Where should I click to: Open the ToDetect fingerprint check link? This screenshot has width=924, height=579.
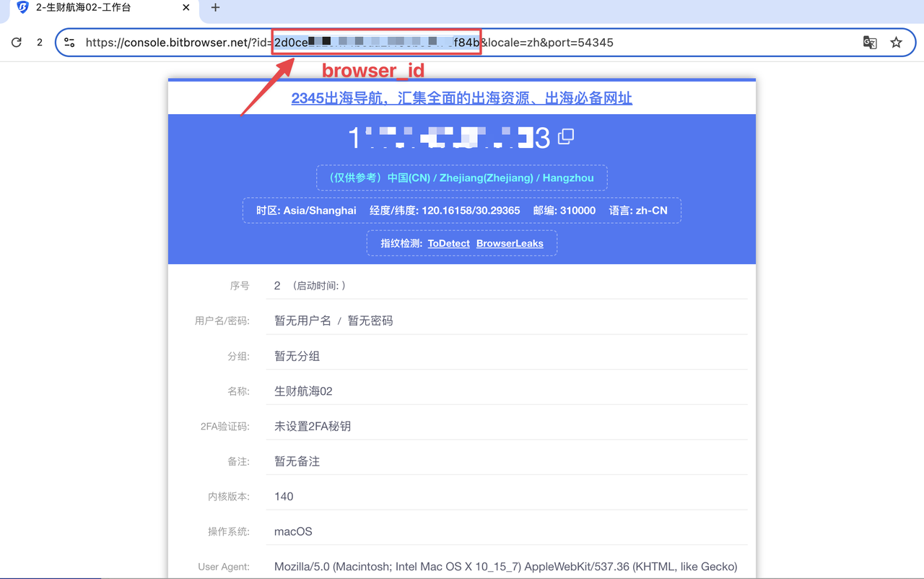[x=449, y=243]
